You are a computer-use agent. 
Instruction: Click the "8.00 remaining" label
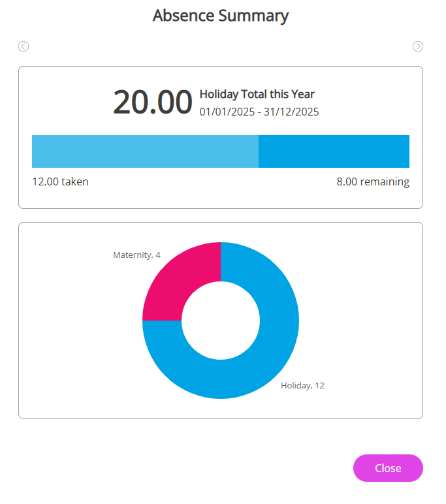373,181
